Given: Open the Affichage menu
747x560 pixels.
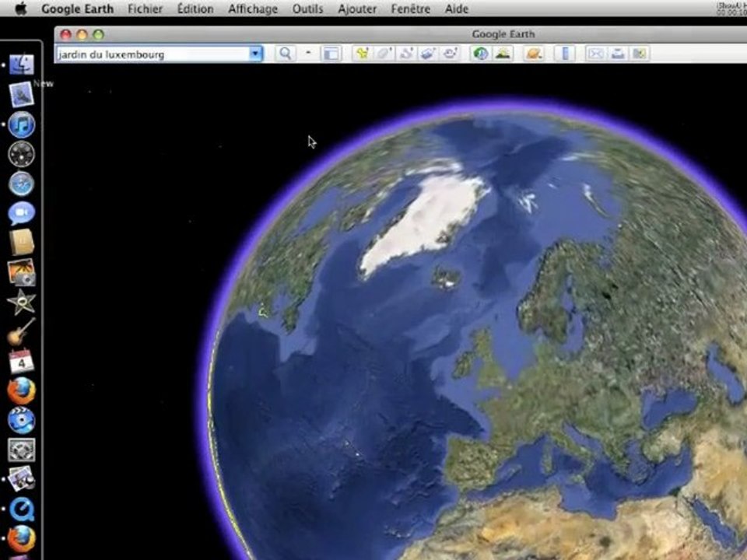Looking at the screenshot, I should coord(252,9).
